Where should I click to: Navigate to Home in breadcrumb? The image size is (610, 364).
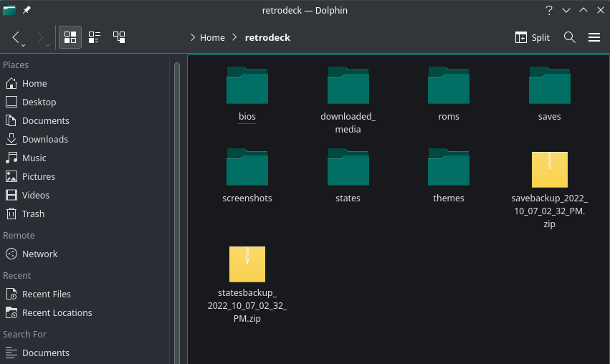(x=212, y=37)
